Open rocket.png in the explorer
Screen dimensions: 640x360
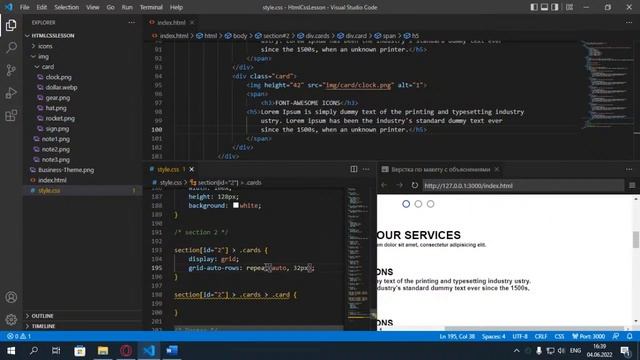click(60, 118)
